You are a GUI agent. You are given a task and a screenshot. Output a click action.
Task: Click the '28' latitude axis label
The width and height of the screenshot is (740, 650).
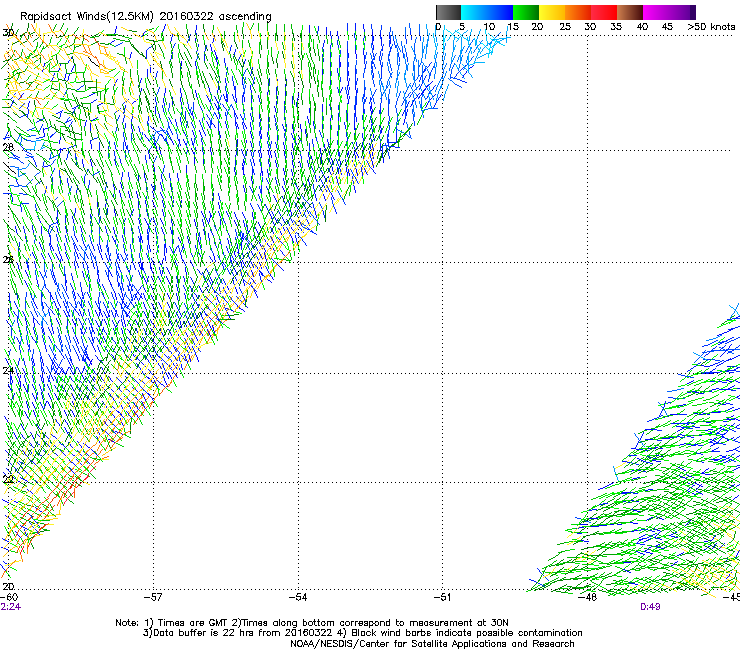(8, 147)
